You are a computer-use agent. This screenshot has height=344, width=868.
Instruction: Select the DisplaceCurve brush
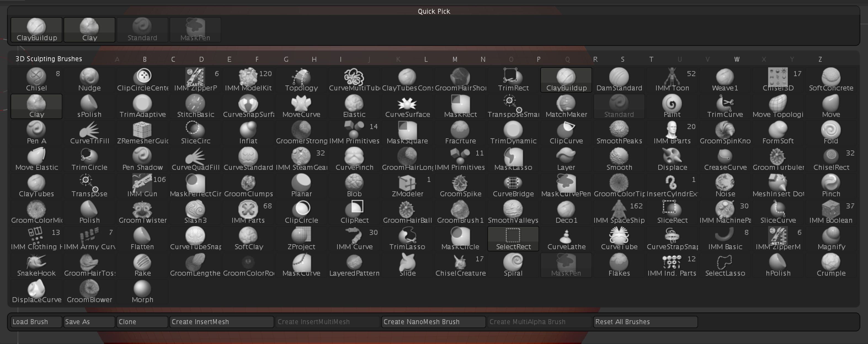[36, 292]
